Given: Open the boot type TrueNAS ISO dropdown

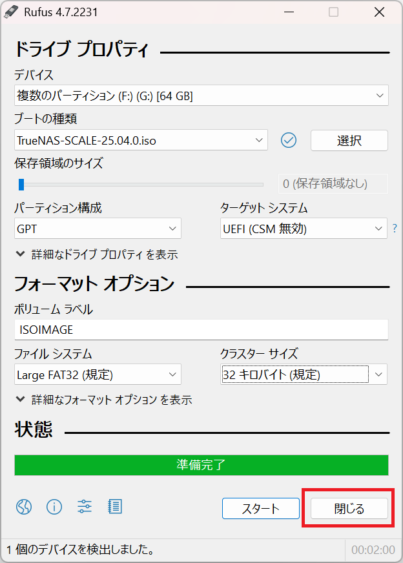Looking at the screenshot, I should tap(141, 140).
